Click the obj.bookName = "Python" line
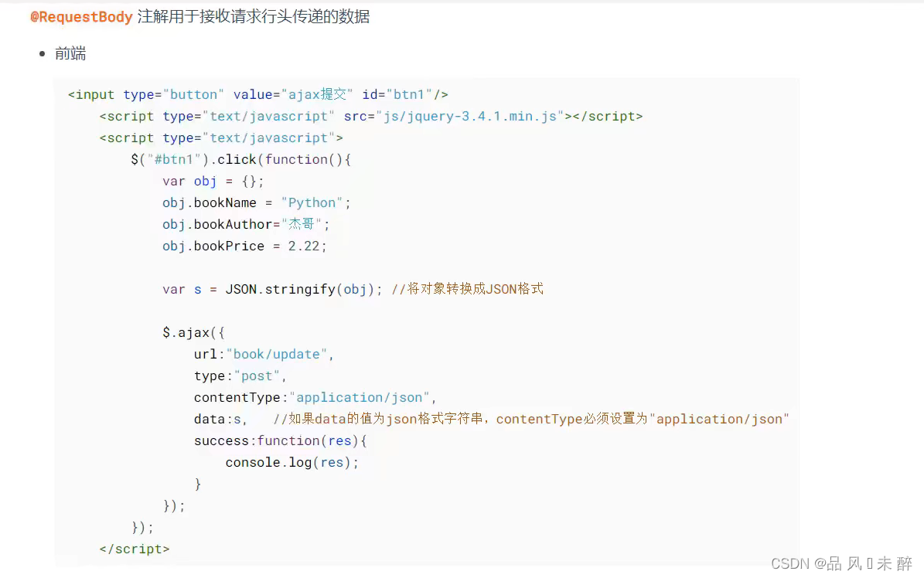 click(257, 202)
